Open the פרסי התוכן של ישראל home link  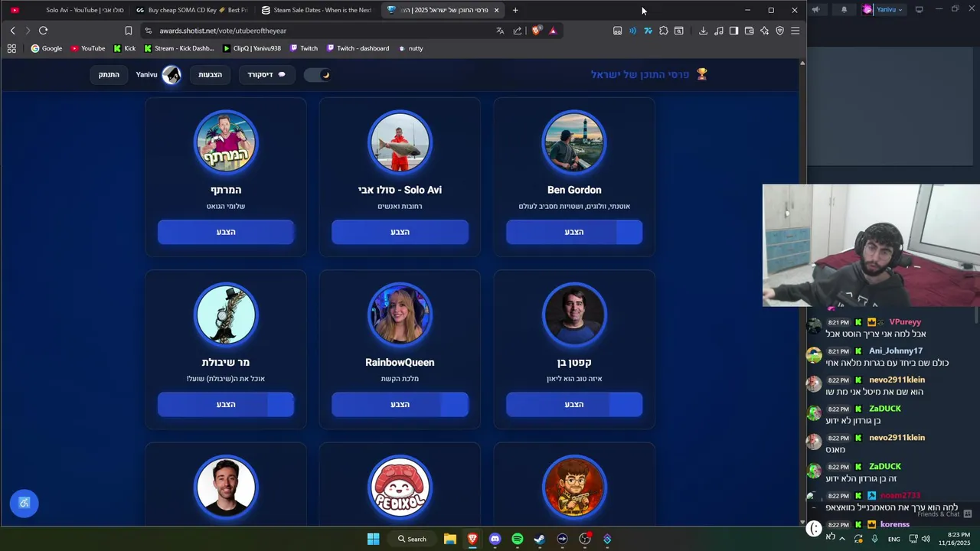pyautogui.click(x=640, y=74)
